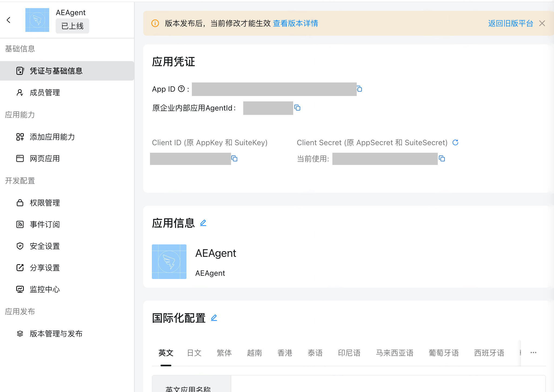
Task: Click the 应用发布 section header
Action: pyautogui.click(x=20, y=311)
